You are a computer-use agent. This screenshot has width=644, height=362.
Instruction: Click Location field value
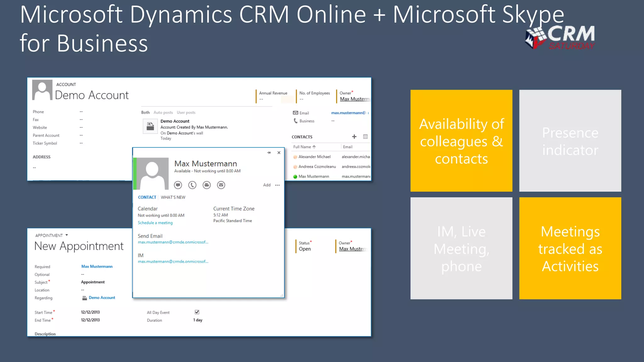[83, 290]
